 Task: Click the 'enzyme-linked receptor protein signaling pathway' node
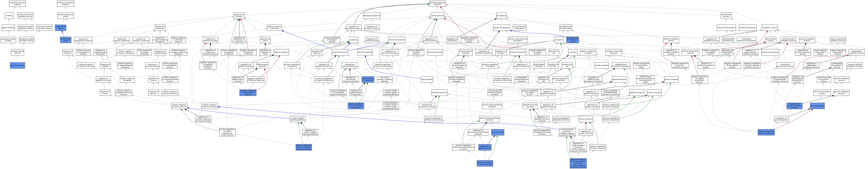pyautogui.click(x=391, y=93)
